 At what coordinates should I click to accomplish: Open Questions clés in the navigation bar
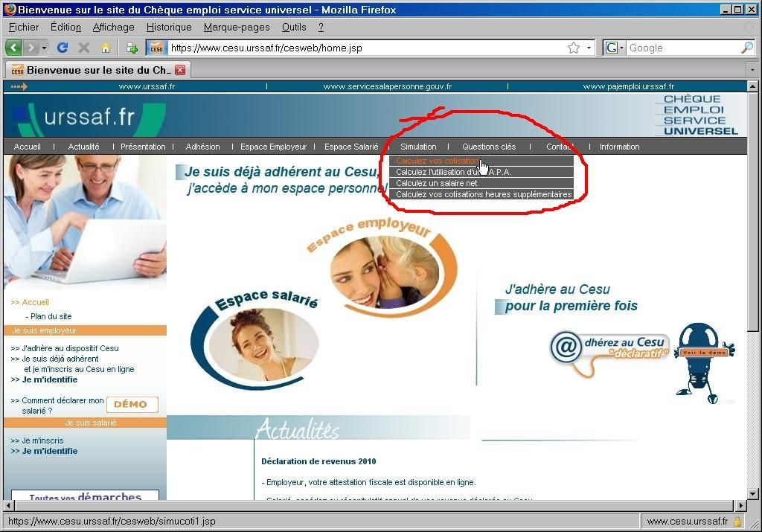pyautogui.click(x=489, y=147)
